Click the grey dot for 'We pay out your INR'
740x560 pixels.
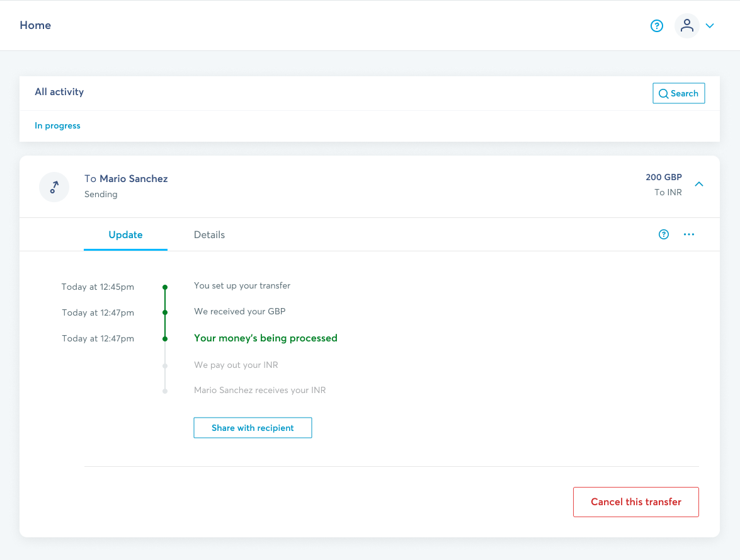point(165,365)
